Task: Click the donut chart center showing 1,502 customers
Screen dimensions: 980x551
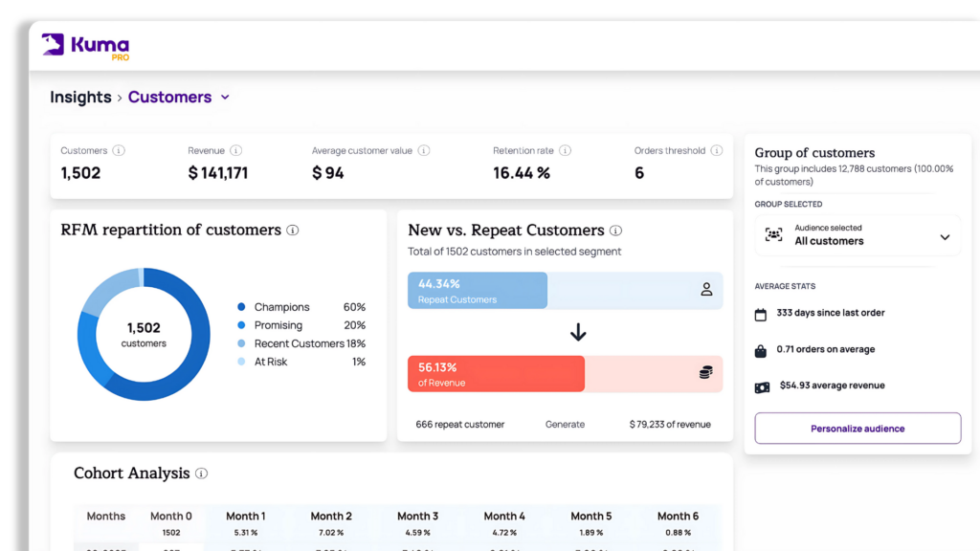Action: (144, 334)
